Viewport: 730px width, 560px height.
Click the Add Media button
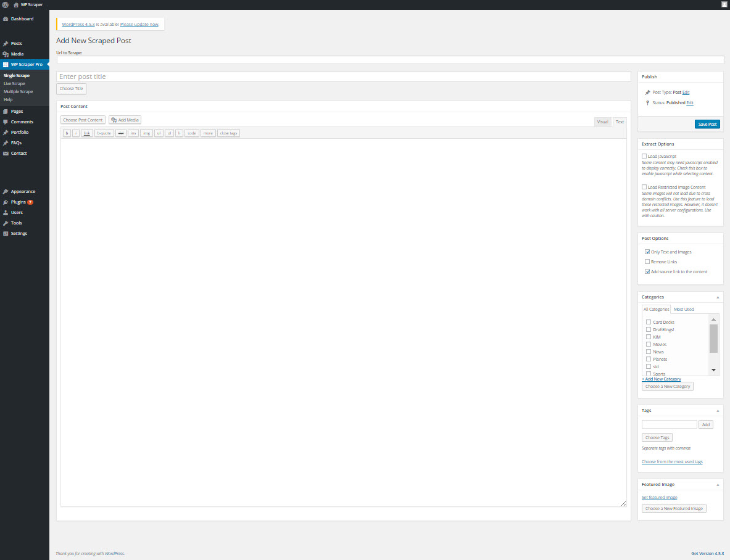tap(125, 120)
